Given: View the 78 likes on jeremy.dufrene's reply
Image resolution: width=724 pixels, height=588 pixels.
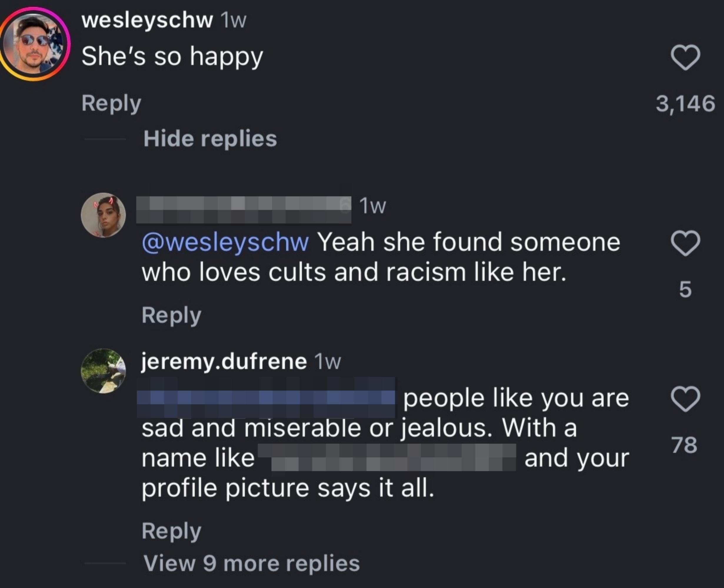Looking at the screenshot, I should click(685, 445).
